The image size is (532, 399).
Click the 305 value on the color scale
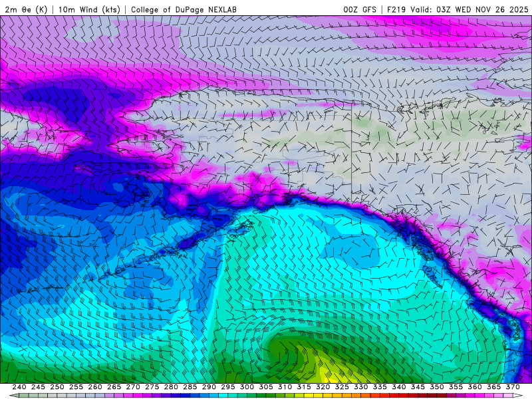[x=266, y=387]
